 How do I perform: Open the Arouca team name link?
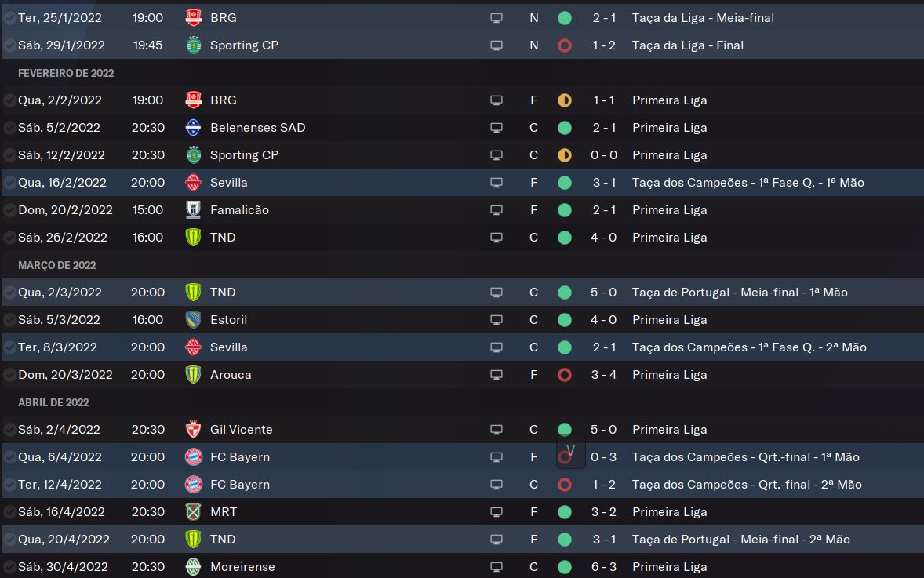click(x=231, y=375)
